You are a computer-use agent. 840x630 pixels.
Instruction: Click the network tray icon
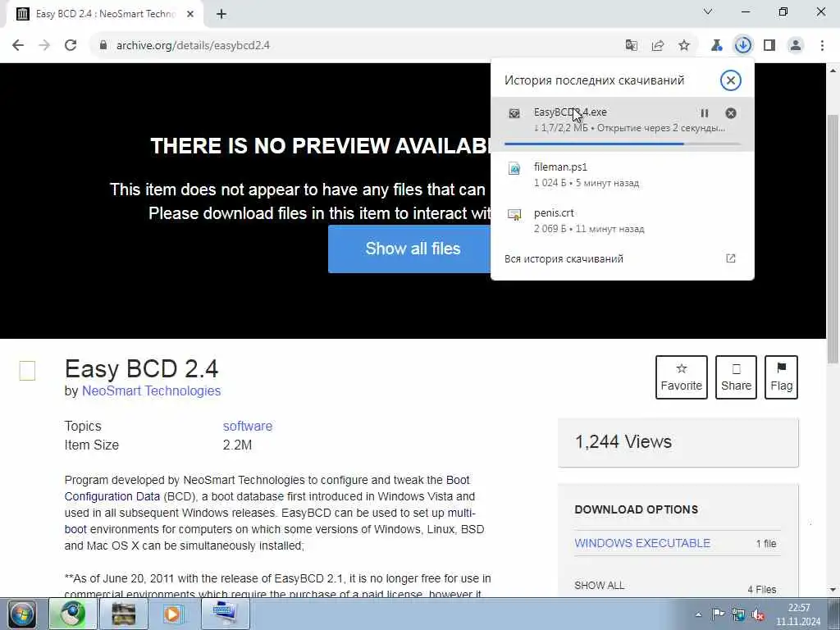(738, 614)
